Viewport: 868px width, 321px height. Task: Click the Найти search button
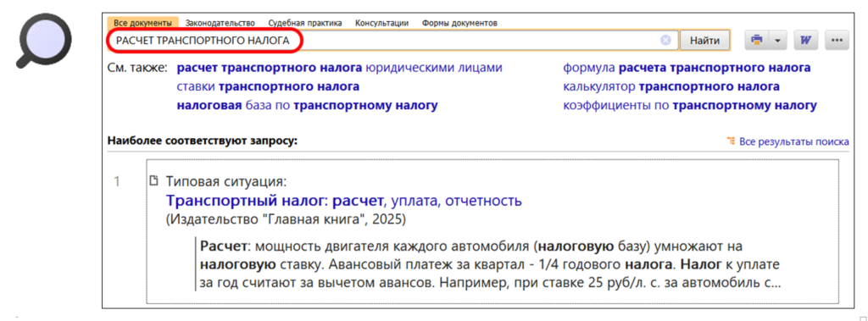[704, 41]
